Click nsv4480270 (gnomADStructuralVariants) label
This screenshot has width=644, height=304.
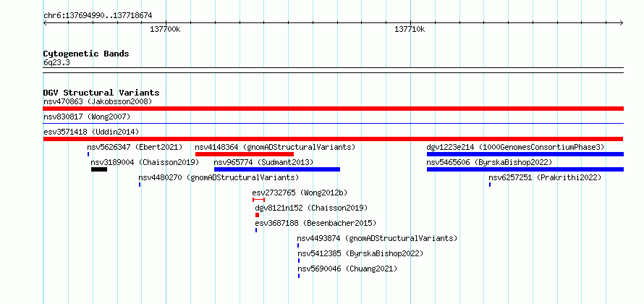[x=219, y=177]
